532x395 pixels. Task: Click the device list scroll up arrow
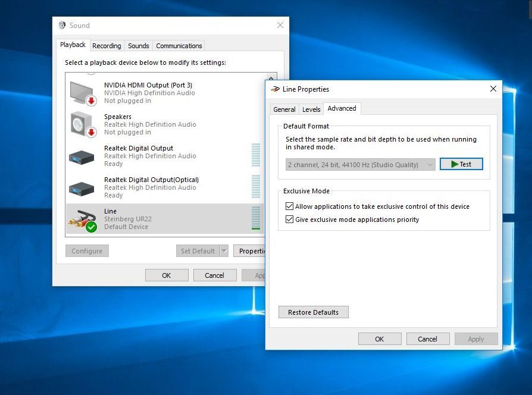[271, 78]
